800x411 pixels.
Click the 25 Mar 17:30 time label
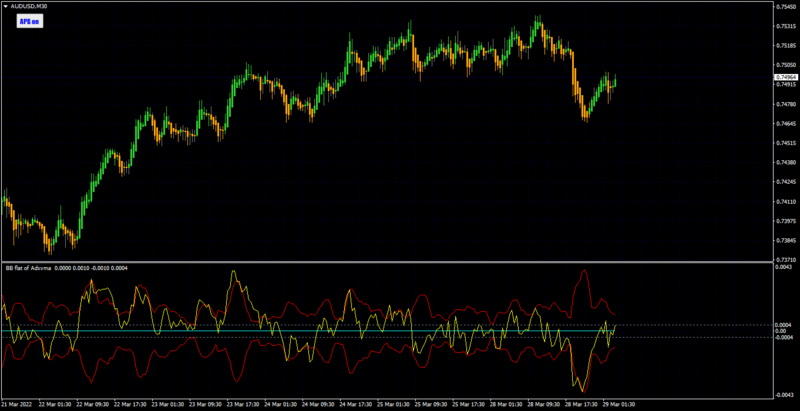468,403
